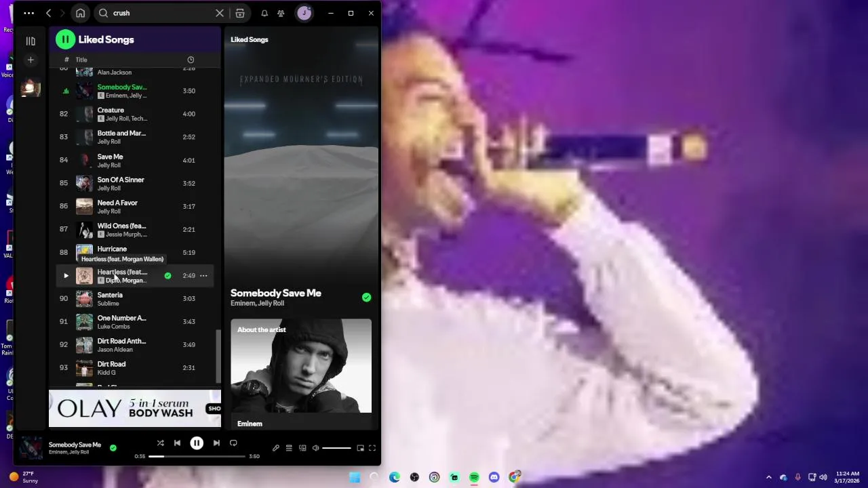Viewport: 868px width, 488px height.
Task: Skip to the next track
Action: click(216, 443)
